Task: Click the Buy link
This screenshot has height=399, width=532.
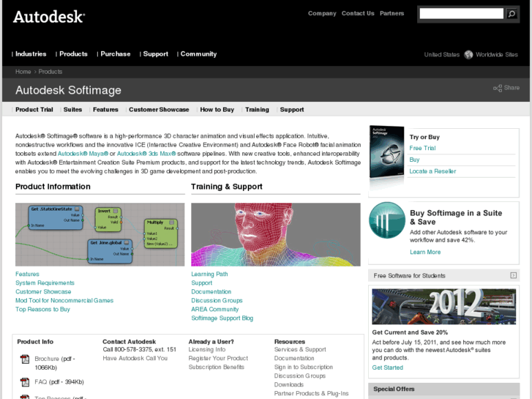Action: (414, 160)
